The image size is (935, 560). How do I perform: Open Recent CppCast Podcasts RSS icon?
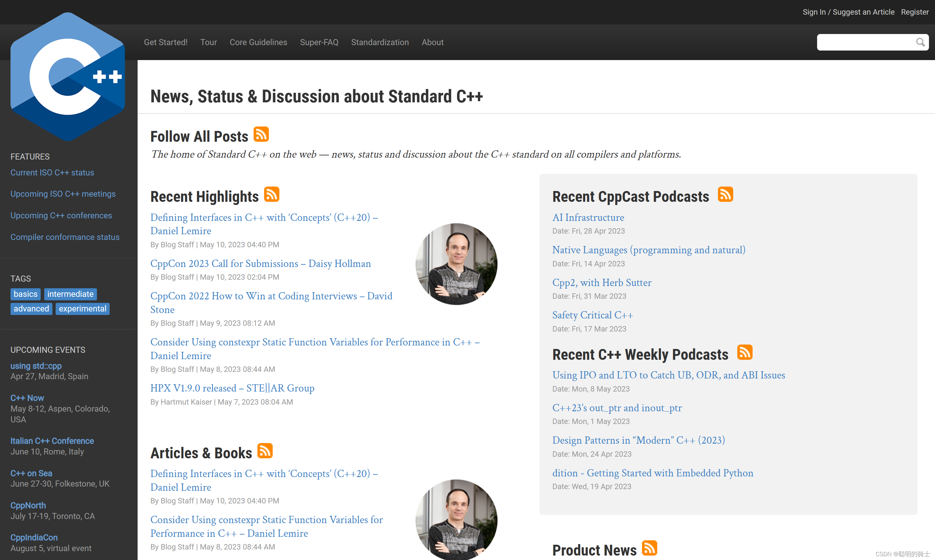point(725,194)
